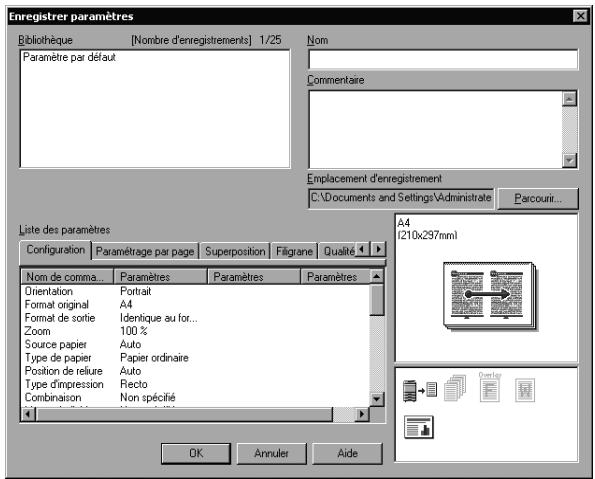595x479 pixels.
Task: Click the 100 % zoom value
Action: [134, 331]
